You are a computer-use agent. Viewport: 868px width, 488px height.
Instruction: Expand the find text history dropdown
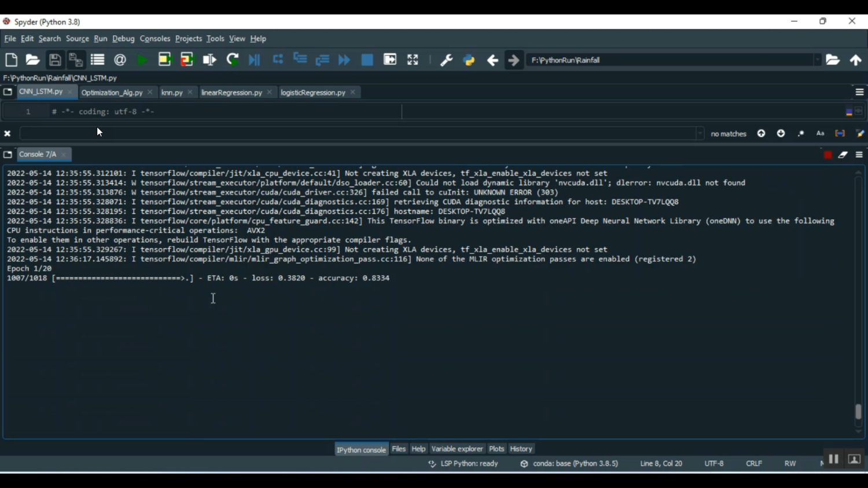[700, 134]
